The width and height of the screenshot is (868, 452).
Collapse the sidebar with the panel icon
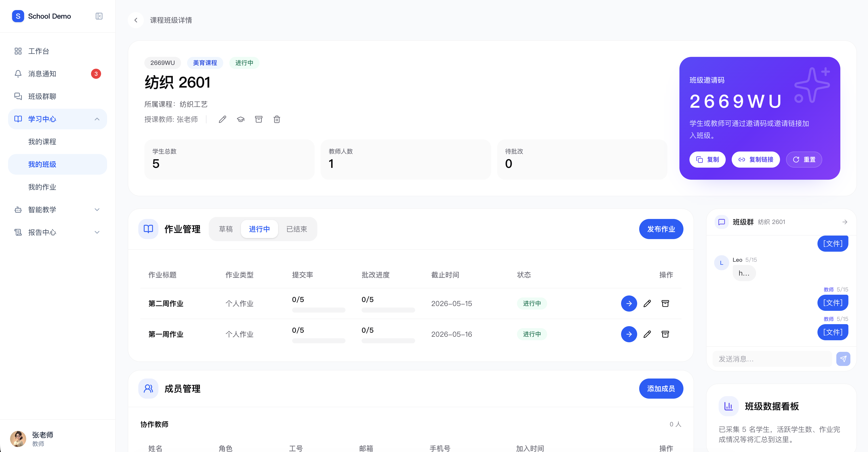click(x=99, y=16)
